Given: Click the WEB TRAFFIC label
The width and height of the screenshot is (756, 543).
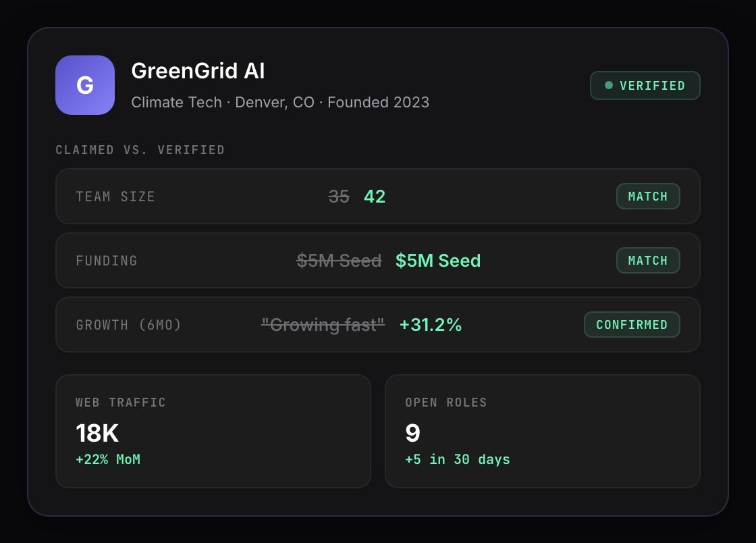Looking at the screenshot, I should pyautogui.click(x=121, y=403).
